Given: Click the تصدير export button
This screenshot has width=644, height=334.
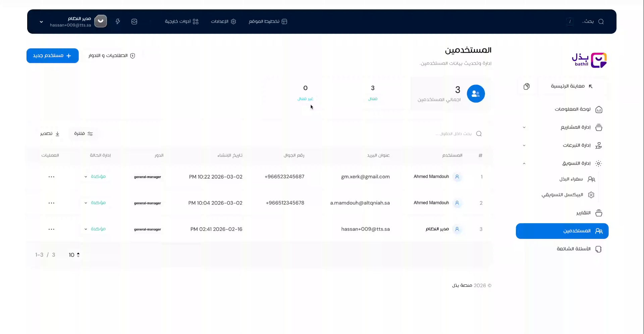Looking at the screenshot, I should point(50,134).
